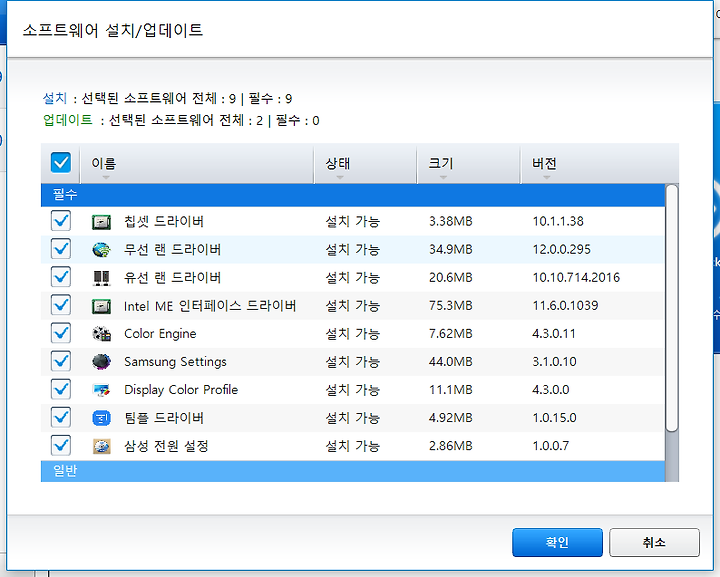This screenshot has width=720, height=577.
Task: Select the Display Color Profile name text
Action: pos(181,390)
